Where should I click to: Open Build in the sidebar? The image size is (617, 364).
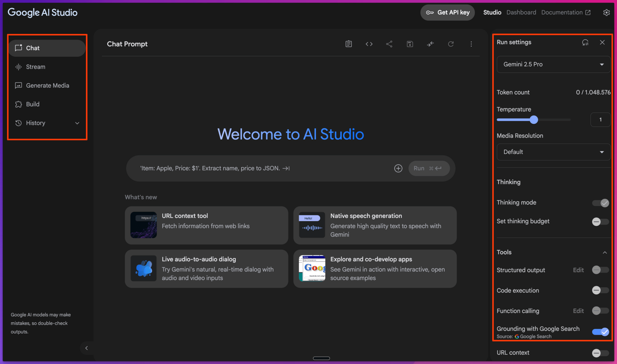pos(47,104)
